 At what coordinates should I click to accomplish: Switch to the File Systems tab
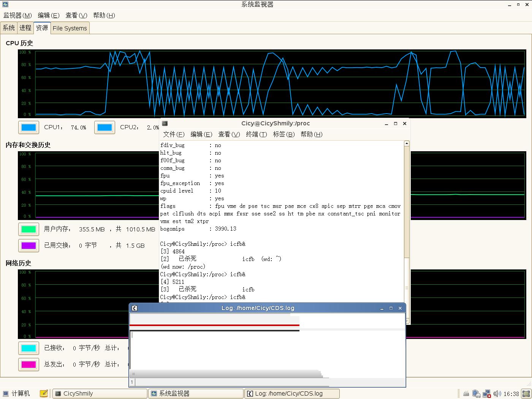point(70,28)
